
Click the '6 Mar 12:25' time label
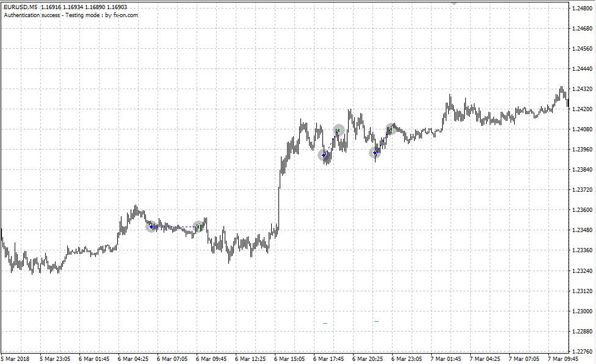pyautogui.click(x=250, y=359)
